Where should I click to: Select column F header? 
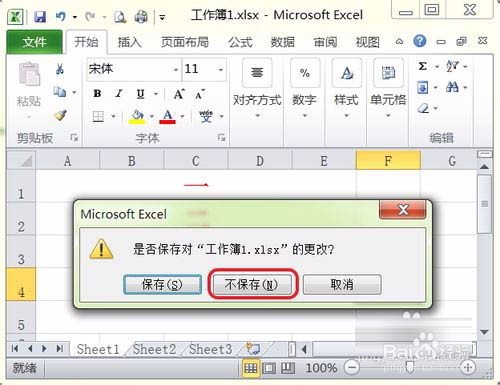tap(388, 160)
